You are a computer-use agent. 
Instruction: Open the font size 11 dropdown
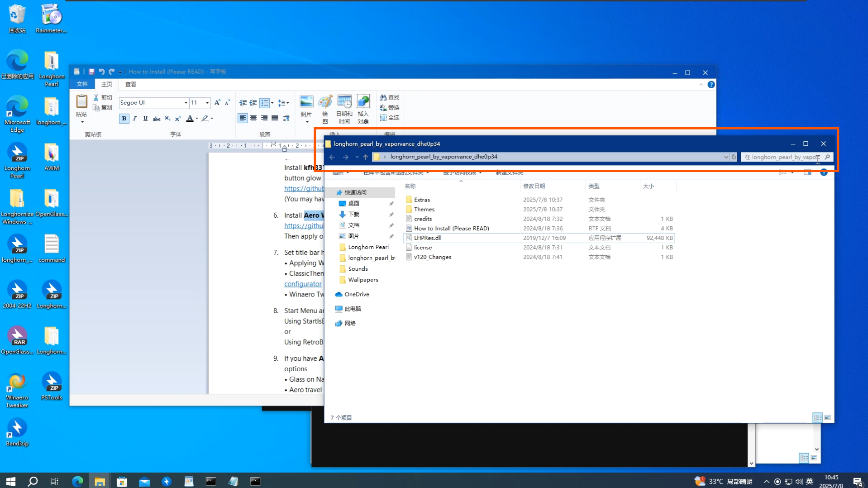(207, 103)
